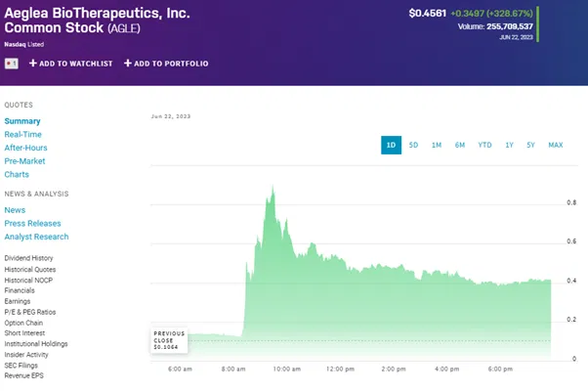Open Earnings page
This screenshot has width=588, height=392.
(18, 301)
